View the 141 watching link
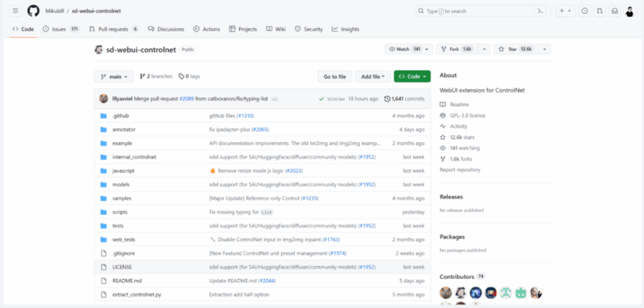The image size is (644, 308). pos(460,148)
